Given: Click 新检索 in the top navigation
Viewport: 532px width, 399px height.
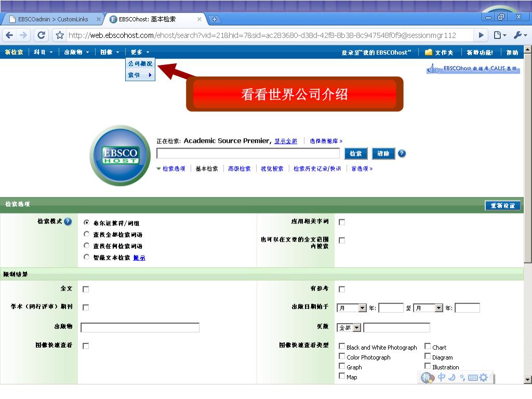Looking at the screenshot, I should click(x=14, y=52).
